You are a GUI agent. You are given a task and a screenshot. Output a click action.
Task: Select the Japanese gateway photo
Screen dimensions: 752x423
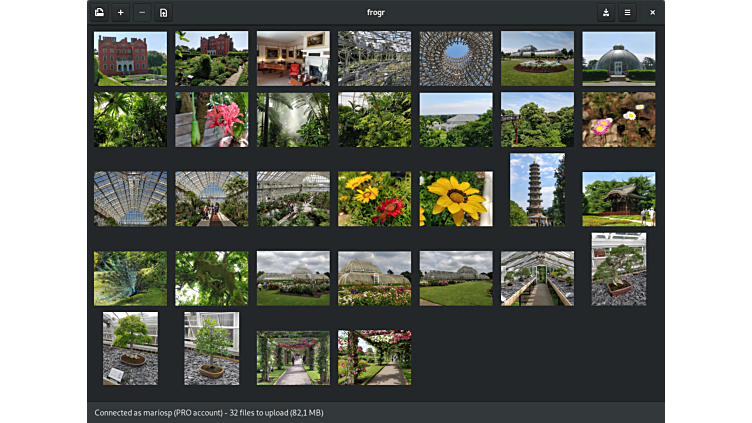tap(619, 199)
